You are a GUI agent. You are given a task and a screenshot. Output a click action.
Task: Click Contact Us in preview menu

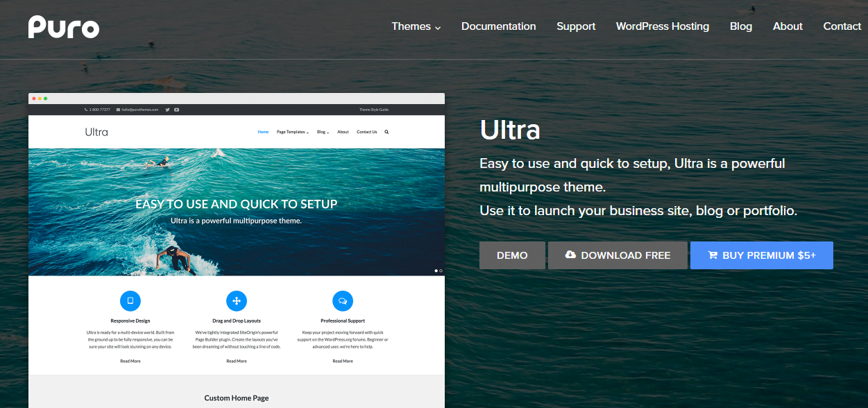367,132
